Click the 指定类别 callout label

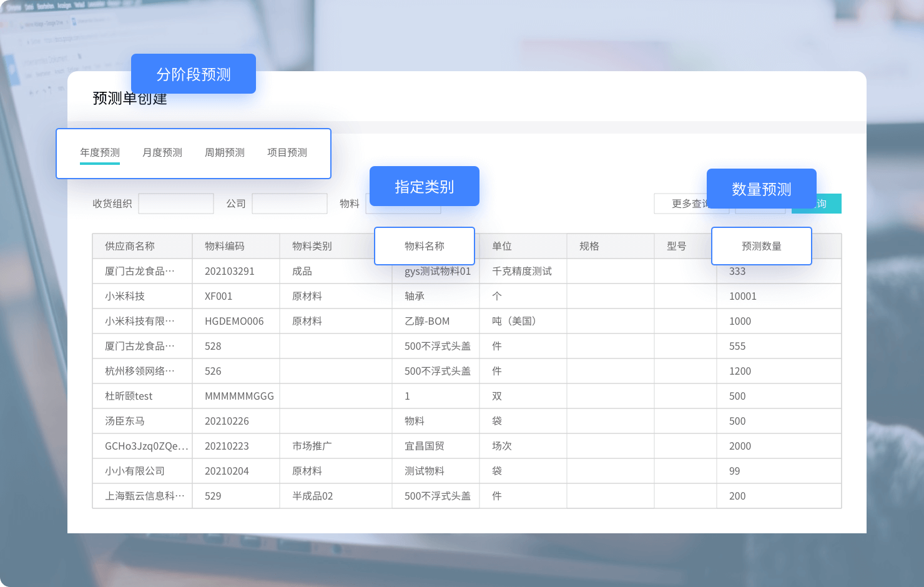(425, 185)
